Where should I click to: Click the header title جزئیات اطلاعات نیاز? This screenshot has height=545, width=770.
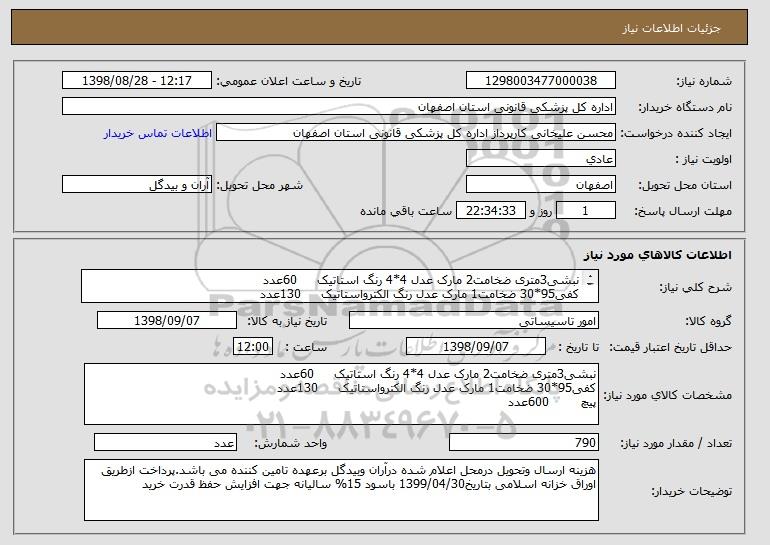672,28
